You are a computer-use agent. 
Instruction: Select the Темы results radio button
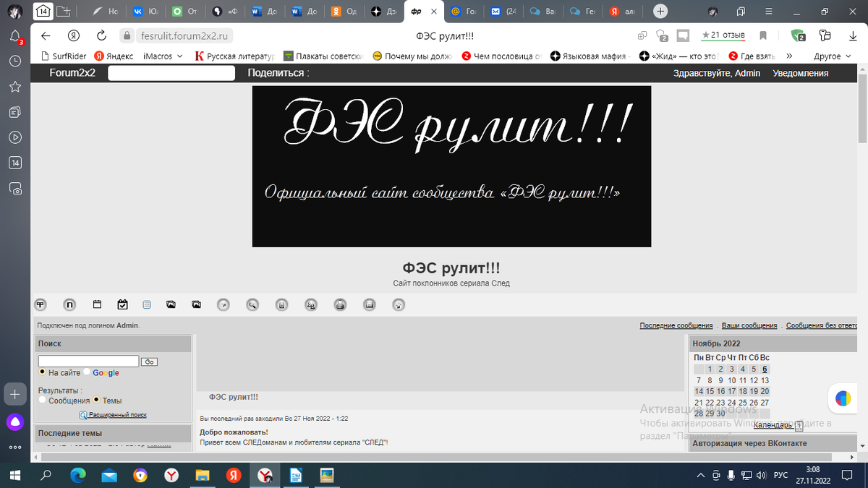point(96,400)
